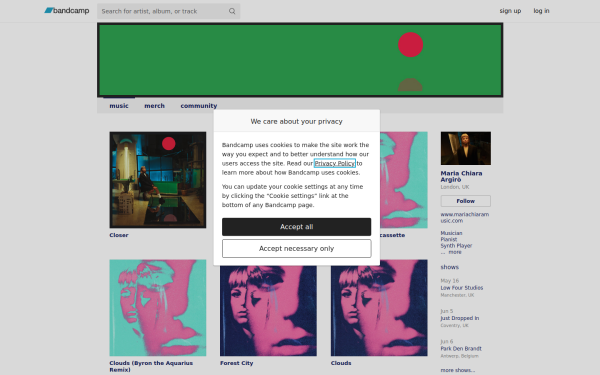Click the shows heading
This screenshot has height=375, width=600.
tap(450, 267)
